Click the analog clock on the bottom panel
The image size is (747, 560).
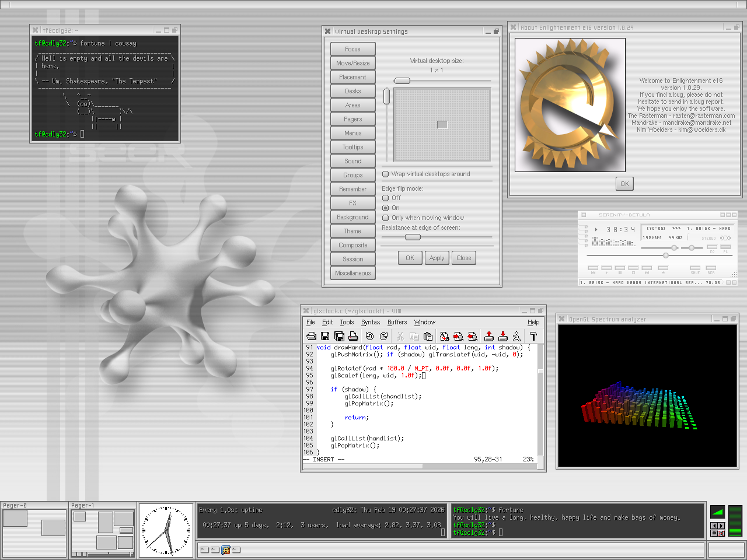(x=166, y=531)
